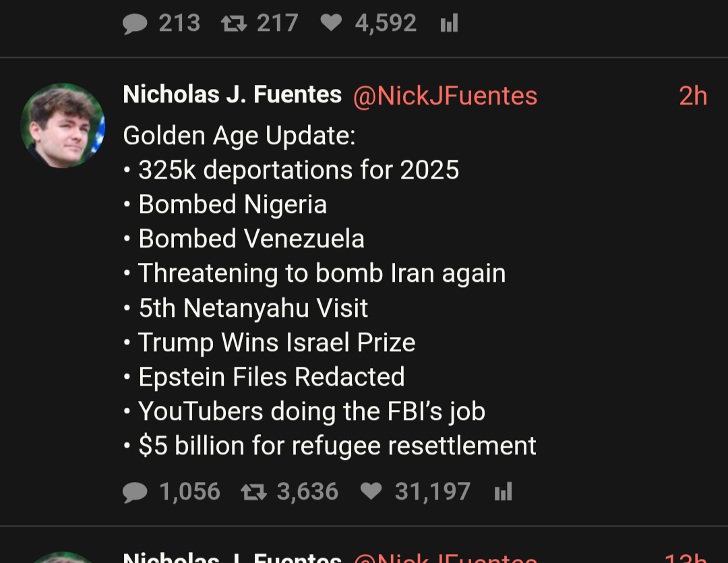Image resolution: width=728 pixels, height=563 pixels.
Task: Open analytics icon on the top tweet
Action: click(x=449, y=24)
